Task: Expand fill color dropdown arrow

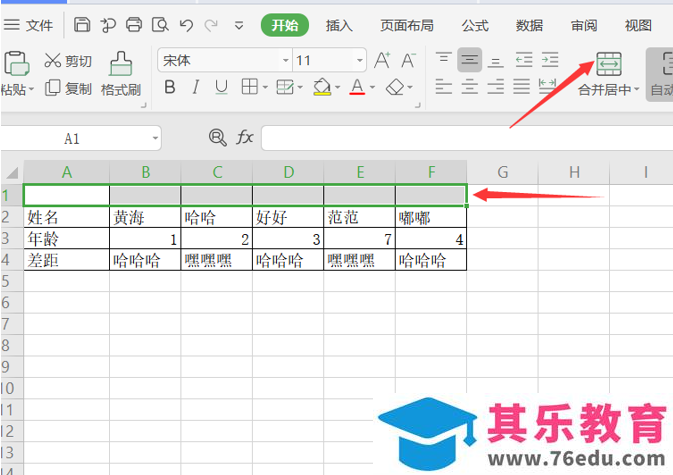Action: coord(338,88)
